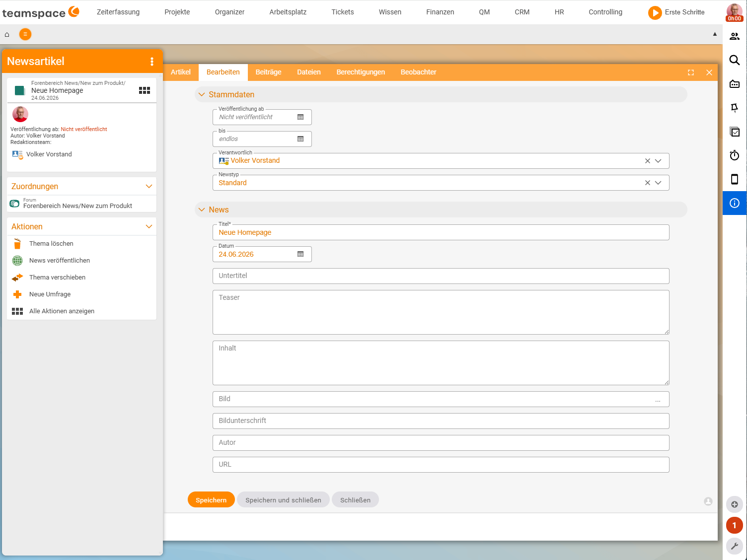The width and height of the screenshot is (747, 560).
Task: Click the Speichern button
Action: point(211,500)
